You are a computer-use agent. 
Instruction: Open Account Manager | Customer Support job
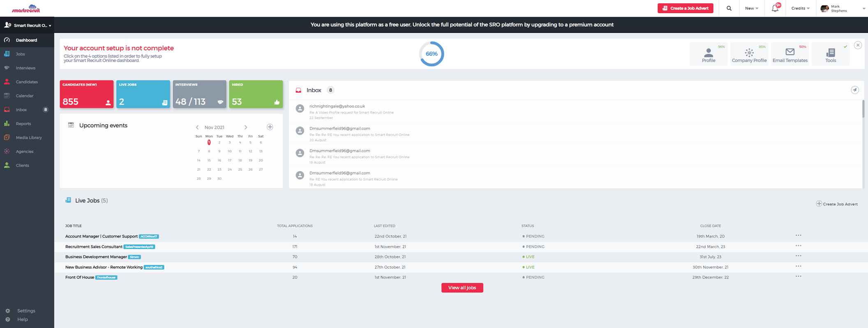point(101,236)
